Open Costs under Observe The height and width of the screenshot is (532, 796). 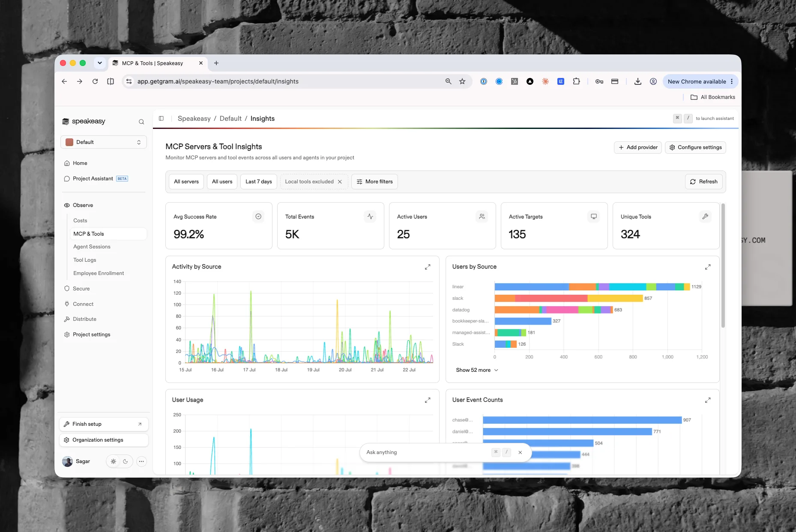[80, 221]
